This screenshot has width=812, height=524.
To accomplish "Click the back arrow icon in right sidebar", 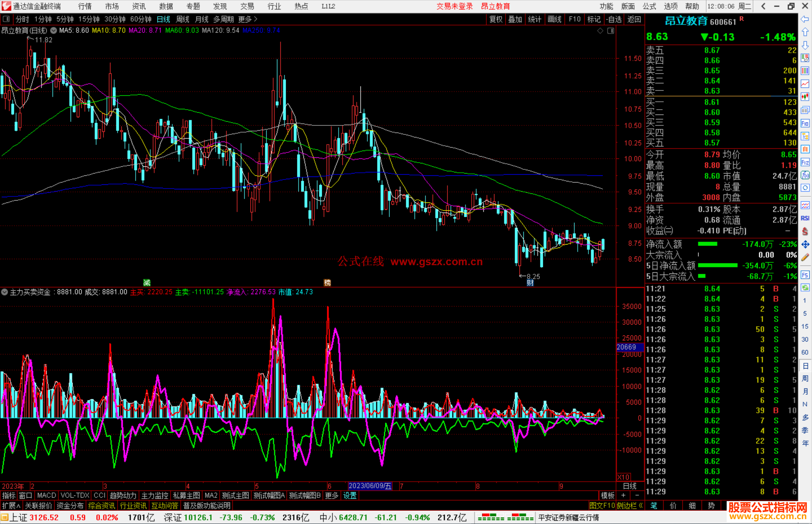I will coord(805,19).
